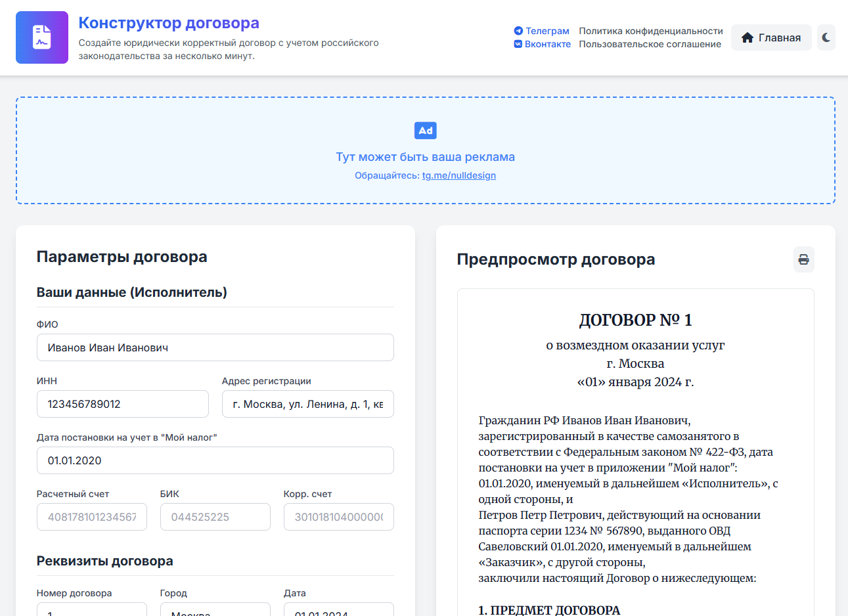This screenshot has height=616, width=848.
Task: Click the Конструктор договора title
Action: pos(169,23)
